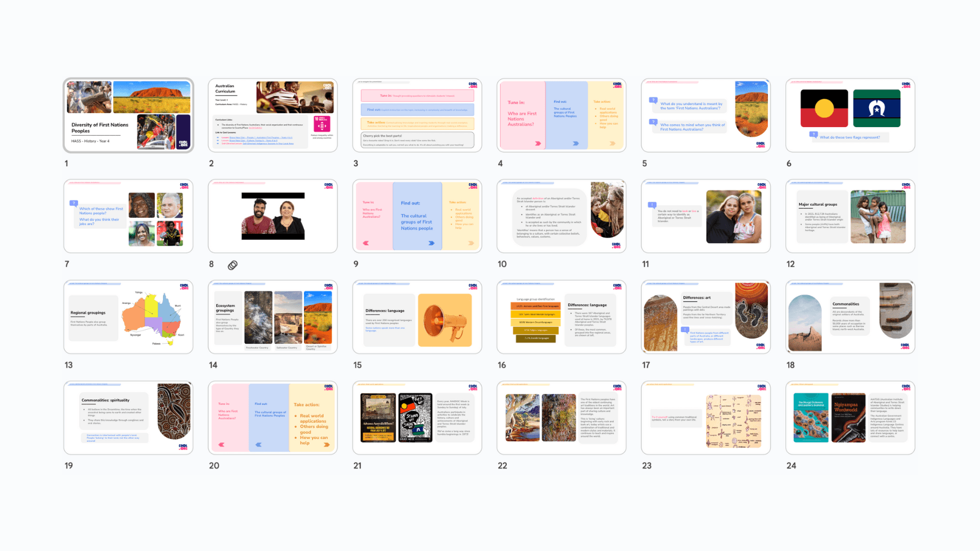The height and width of the screenshot is (551, 980).
Task: Open the Australian Curriculum slide thumbnail
Action: click(273, 116)
